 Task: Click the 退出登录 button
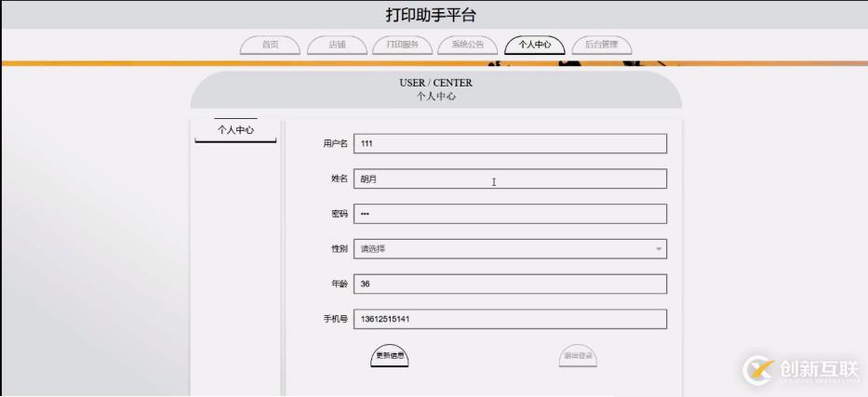point(578,356)
